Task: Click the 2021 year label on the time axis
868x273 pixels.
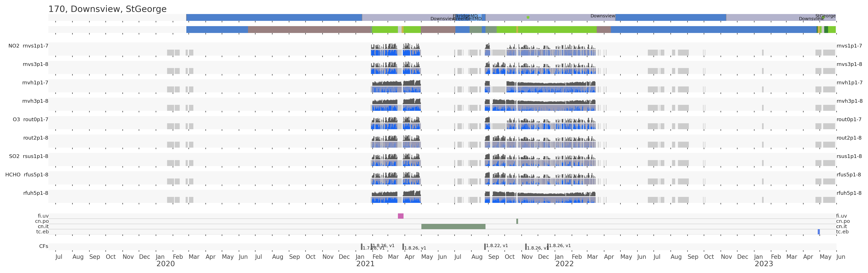Action: [x=365, y=264]
